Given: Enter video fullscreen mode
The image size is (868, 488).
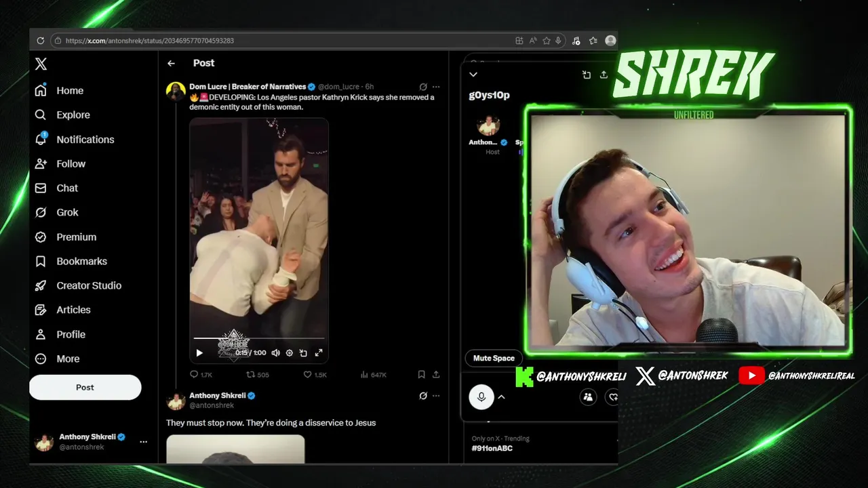Looking at the screenshot, I should coord(319,353).
